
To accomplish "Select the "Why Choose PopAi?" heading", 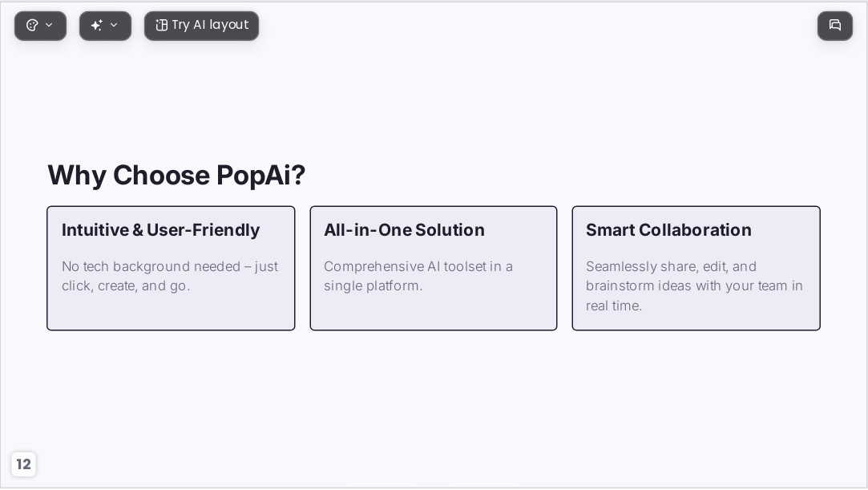I will pos(176,175).
